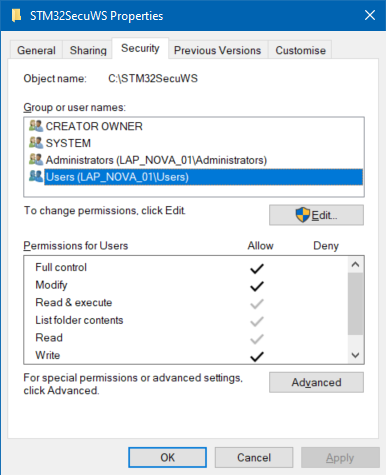Click the Edit... button
This screenshot has width=386, height=475.
coord(316,215)
